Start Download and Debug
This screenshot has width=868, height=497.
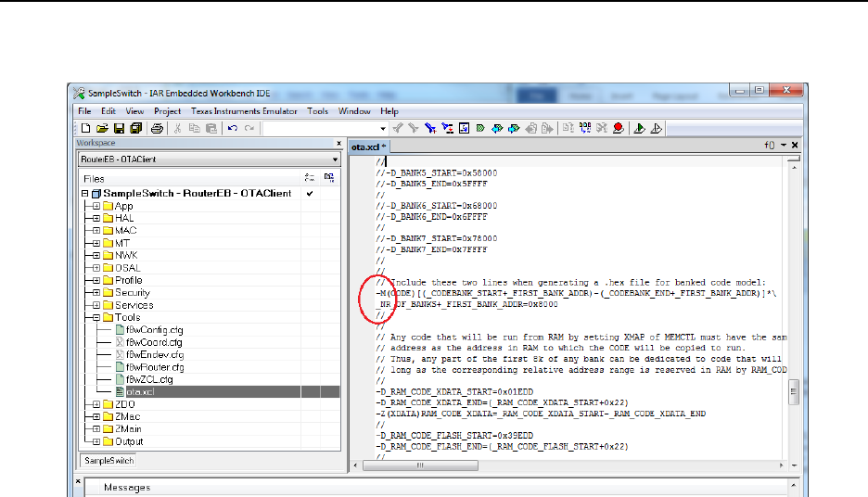(x=639, y=128)
